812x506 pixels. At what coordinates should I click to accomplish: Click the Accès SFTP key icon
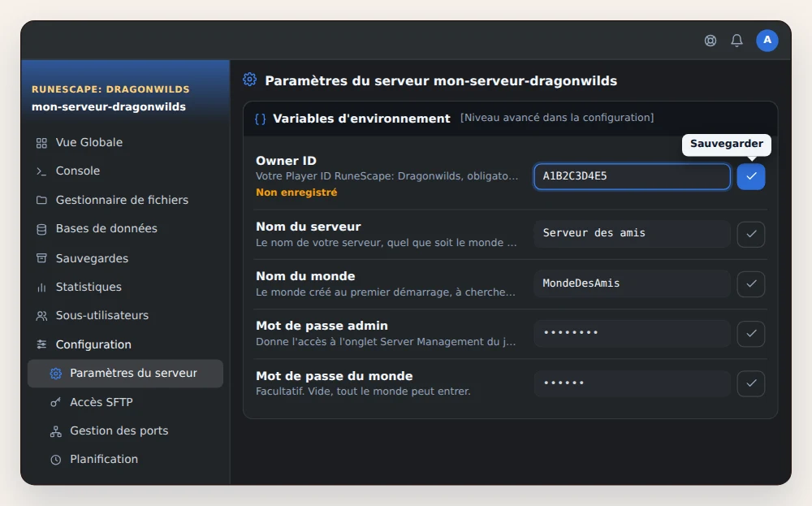55,402
